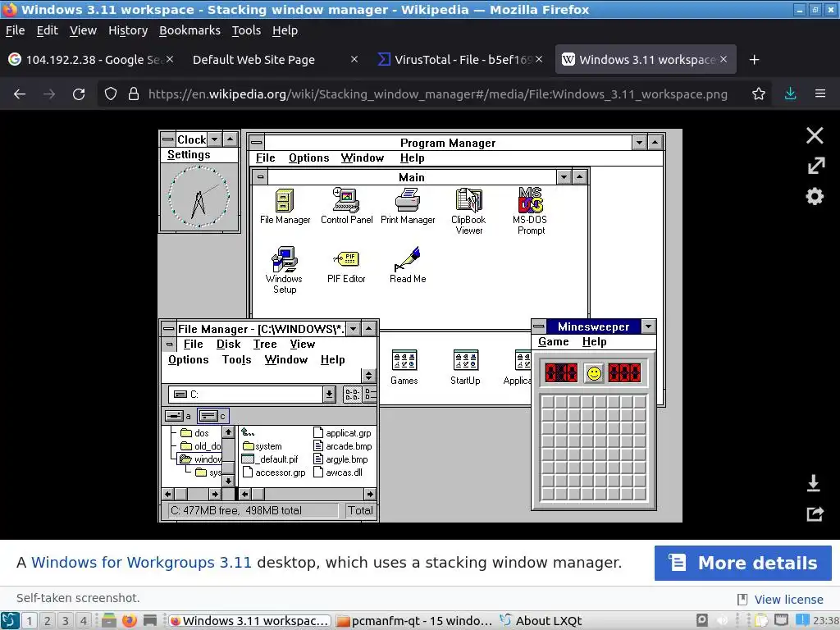Open the Firefox View menu
The width and height of the screenshot is (840, 630).
pos(83,30)
